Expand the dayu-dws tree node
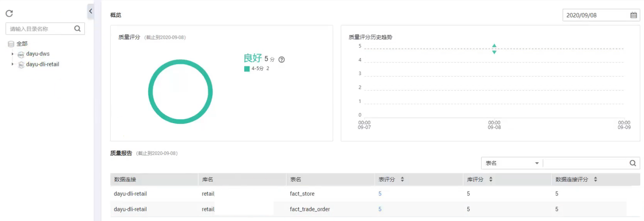This screenshot has height=221, width=644. pos(12,54)
